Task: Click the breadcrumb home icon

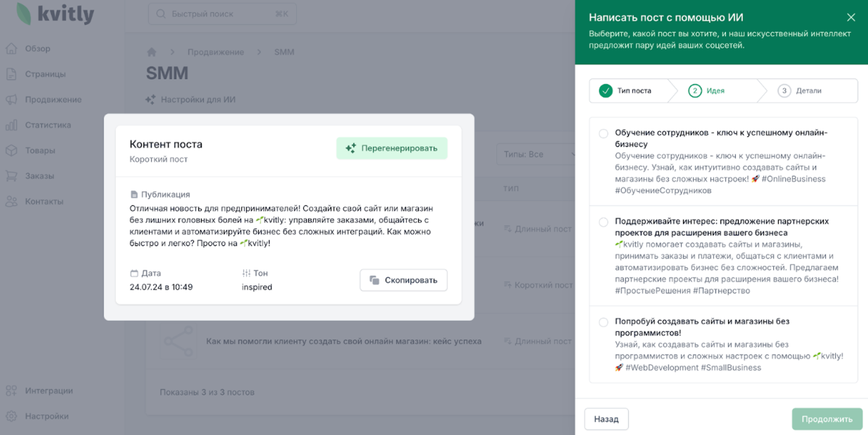Action: coord(152,52)
